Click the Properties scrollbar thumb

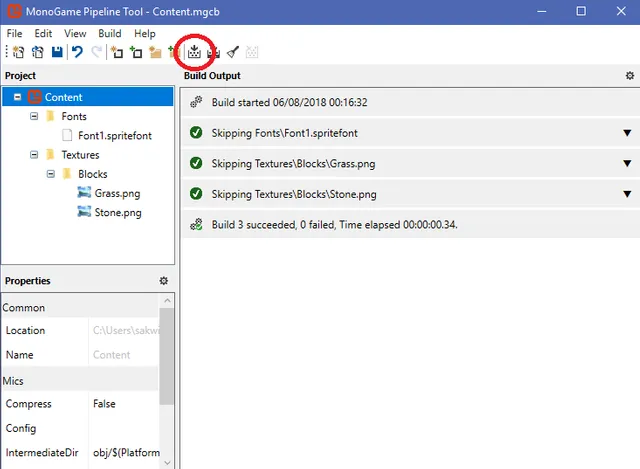coord(167,356)
